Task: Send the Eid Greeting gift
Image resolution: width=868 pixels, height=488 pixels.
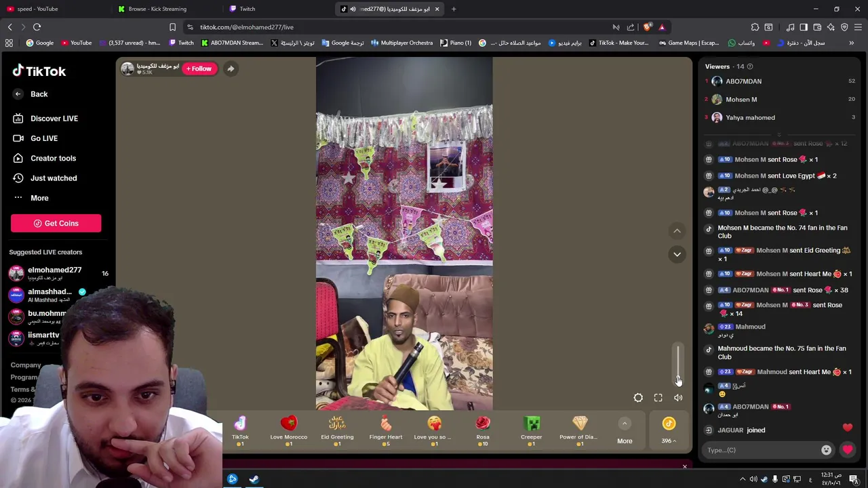Action: click(x=337, y=431)
